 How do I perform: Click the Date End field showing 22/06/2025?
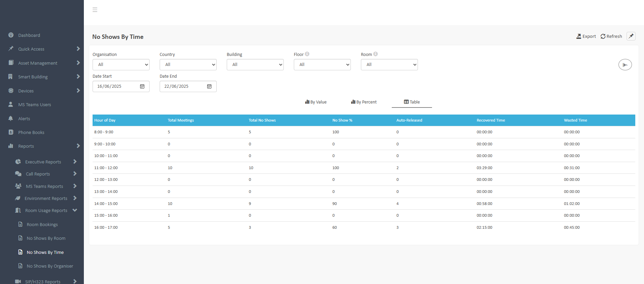coord(188,86)
